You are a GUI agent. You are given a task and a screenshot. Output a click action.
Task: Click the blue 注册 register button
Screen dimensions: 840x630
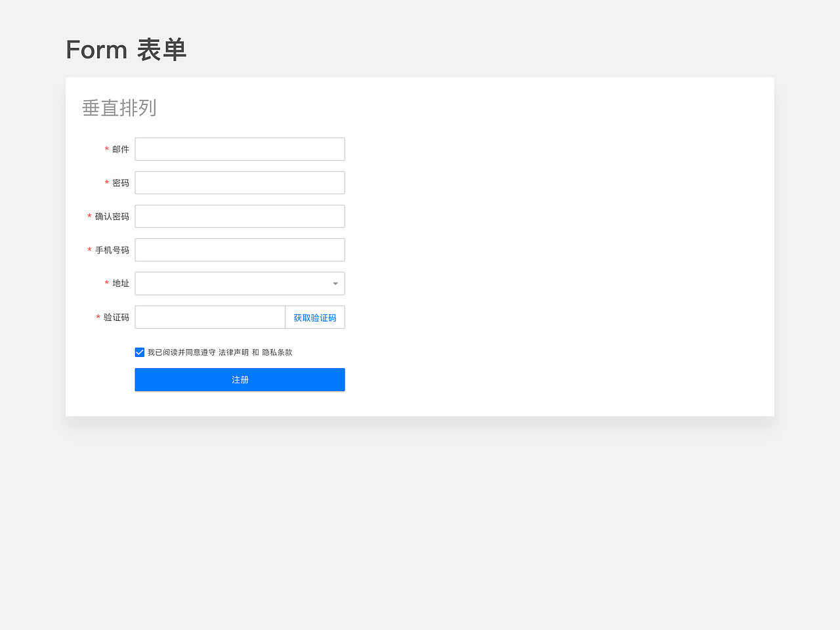240,379
